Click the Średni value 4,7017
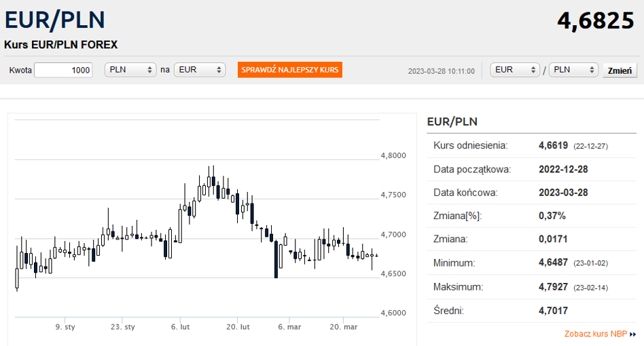 (x=553, y=311)
